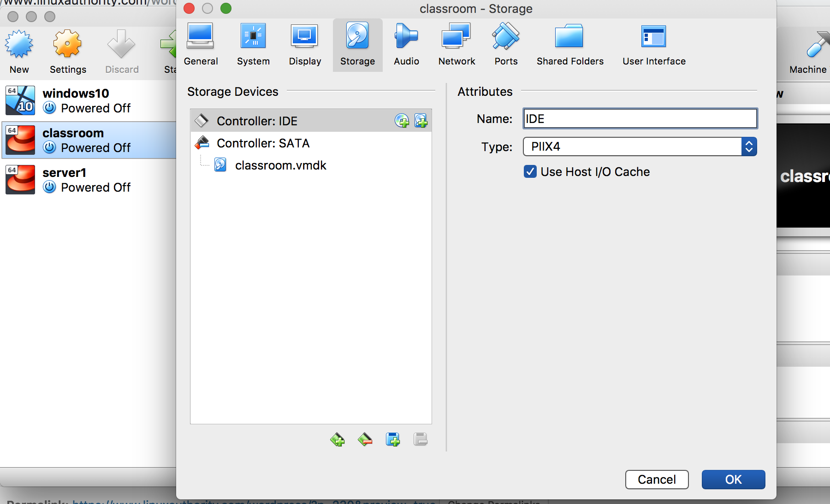Click the server1 red hat icon
This screenshot has height=504, width=830.
[20, 180]
